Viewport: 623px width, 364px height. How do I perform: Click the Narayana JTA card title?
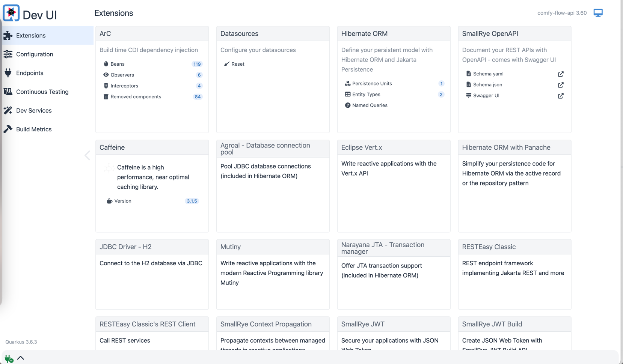click(x=383, y=248)
